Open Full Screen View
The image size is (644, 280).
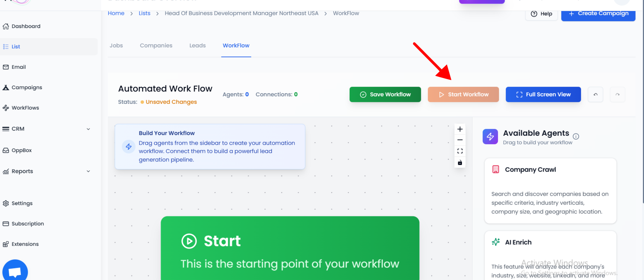click(x=543, y=95)
